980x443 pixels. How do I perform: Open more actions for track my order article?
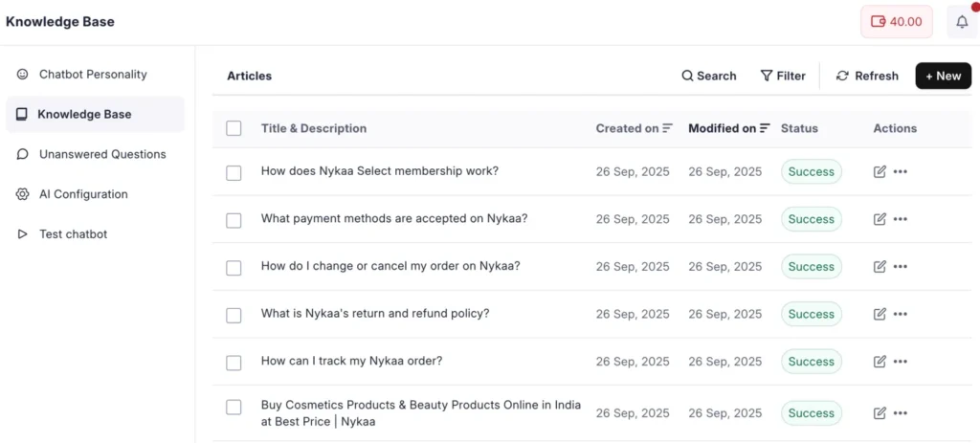pyautogui.click(x=900, y=362)
